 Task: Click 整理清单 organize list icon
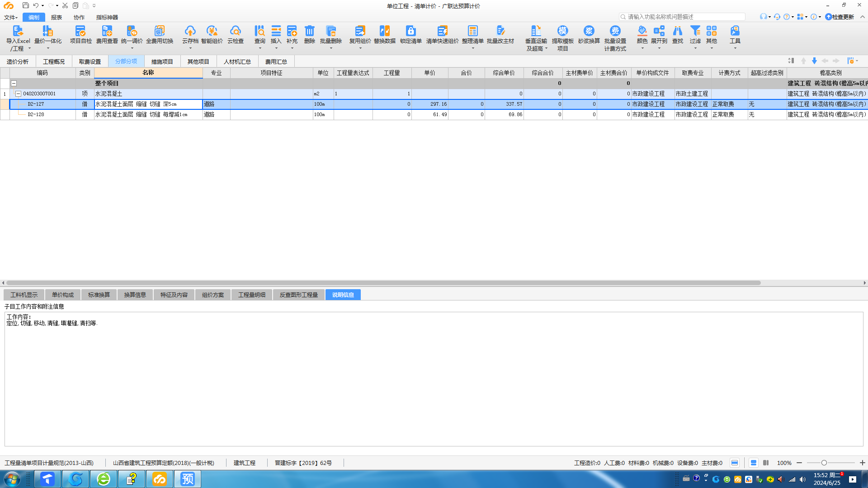point(472,31)
